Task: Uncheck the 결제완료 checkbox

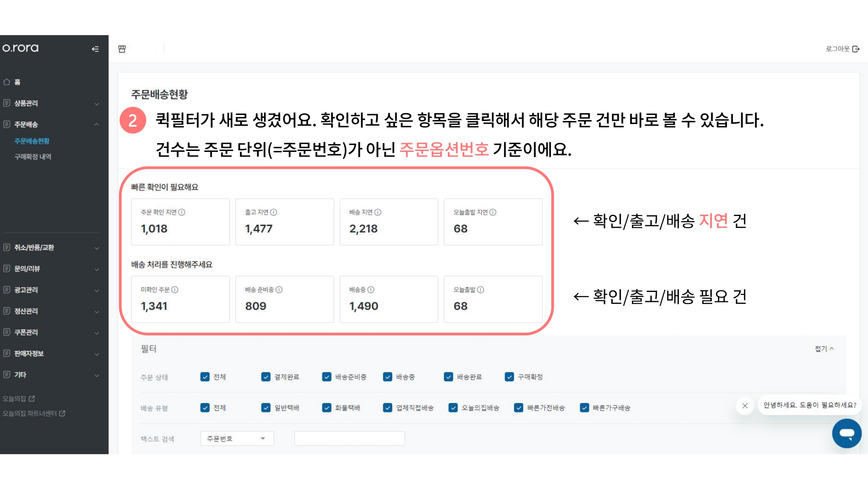Action: tap(266, 377)
